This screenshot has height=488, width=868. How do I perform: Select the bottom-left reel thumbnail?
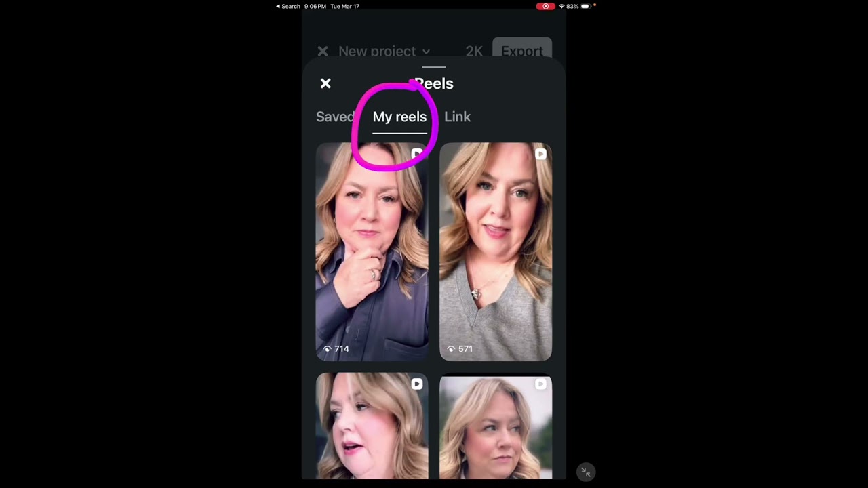(372, 426)
